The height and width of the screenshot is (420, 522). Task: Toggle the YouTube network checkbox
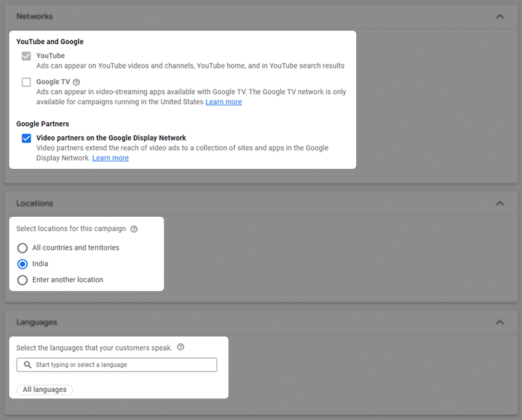click(x=26, y=56)
